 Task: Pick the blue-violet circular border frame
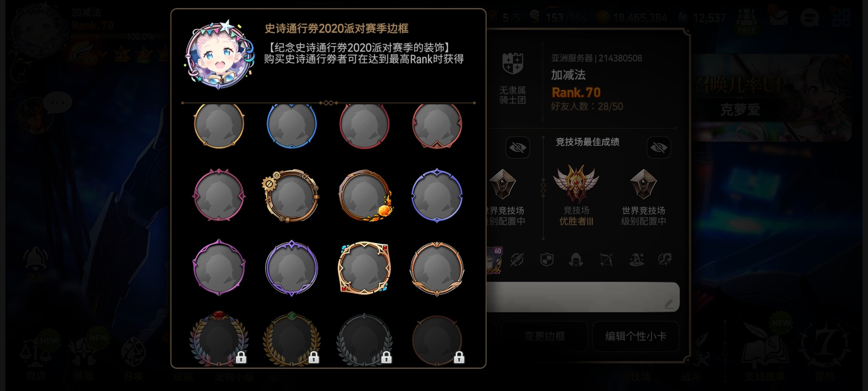[437, 195]
